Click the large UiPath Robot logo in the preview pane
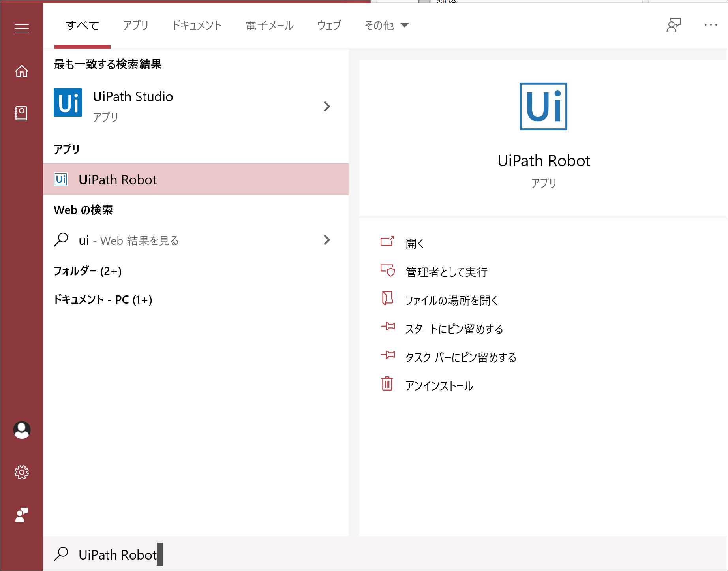 point(543,106)
